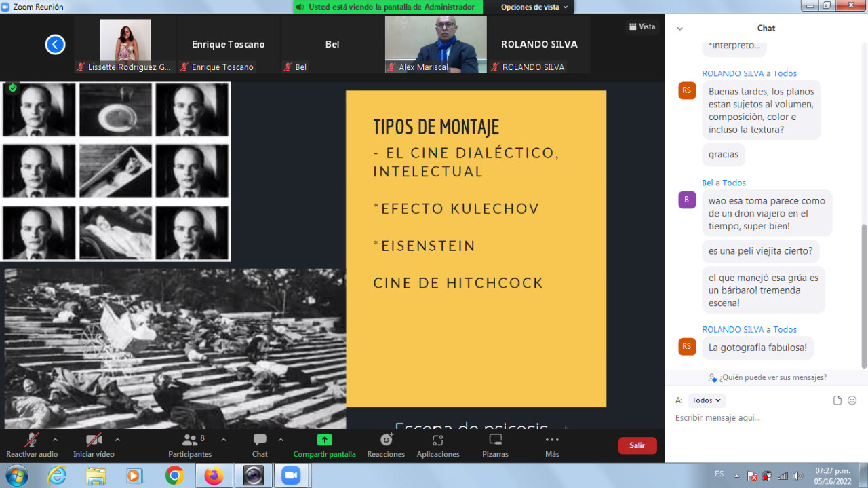Open the chat emoji picker
This screenshot has width=868, height=488.
tap(852, 400)
